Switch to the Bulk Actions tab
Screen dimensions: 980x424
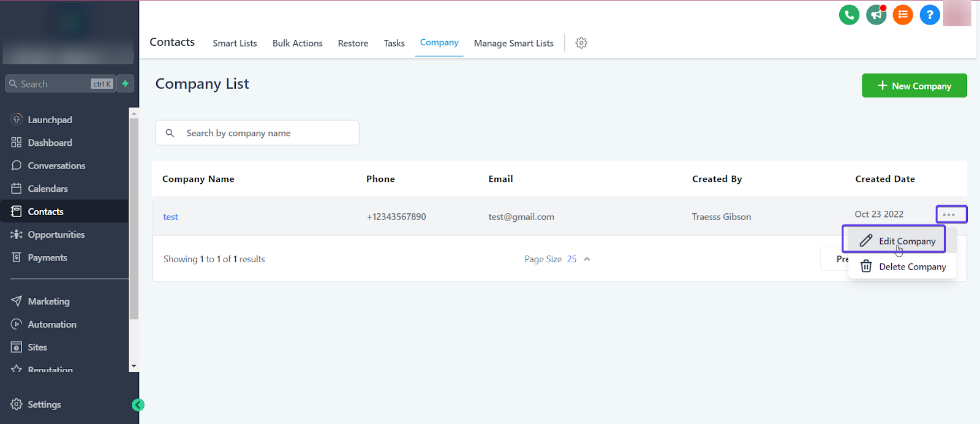click(x=298, y=43)
